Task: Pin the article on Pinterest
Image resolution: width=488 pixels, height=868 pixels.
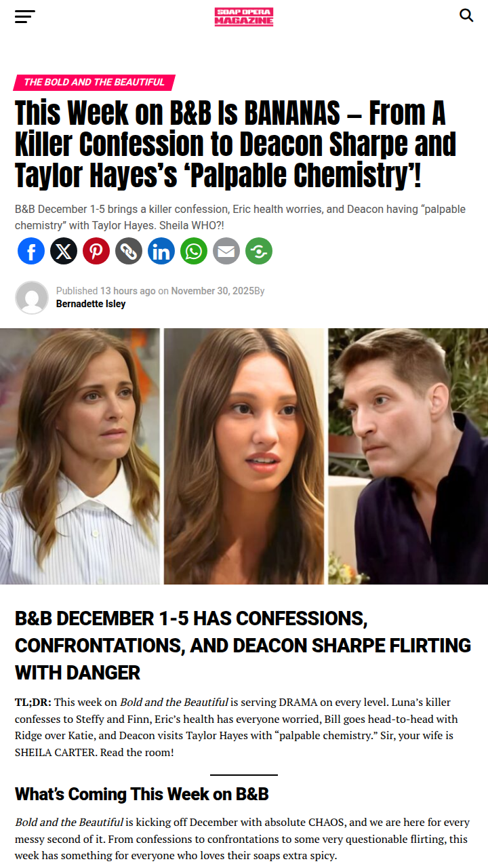Action: [96, 251]
